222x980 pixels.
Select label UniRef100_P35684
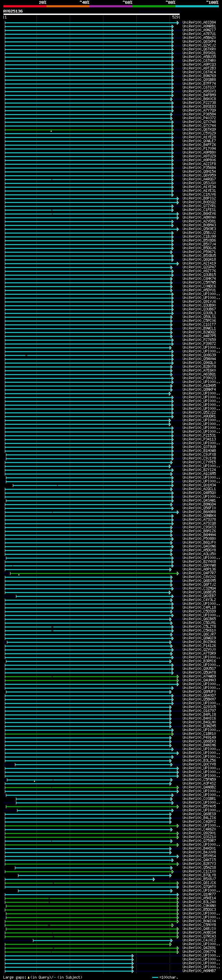[x=199, y=168]
